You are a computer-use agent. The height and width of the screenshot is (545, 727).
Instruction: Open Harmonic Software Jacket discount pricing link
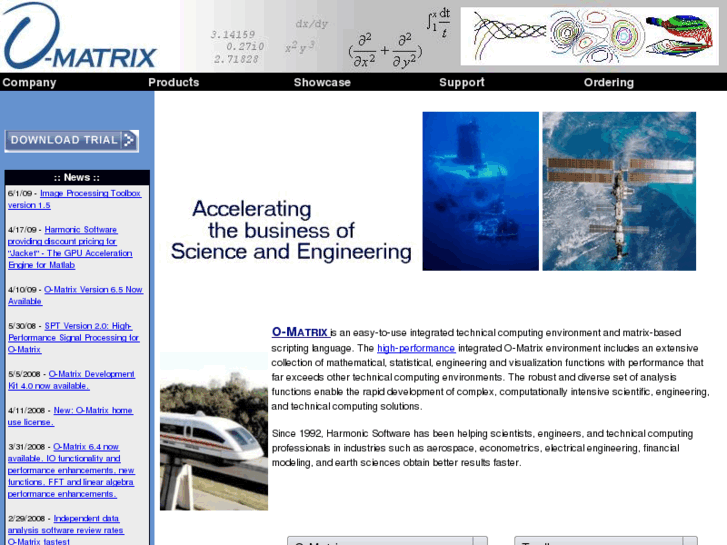(x=70, y=247)
